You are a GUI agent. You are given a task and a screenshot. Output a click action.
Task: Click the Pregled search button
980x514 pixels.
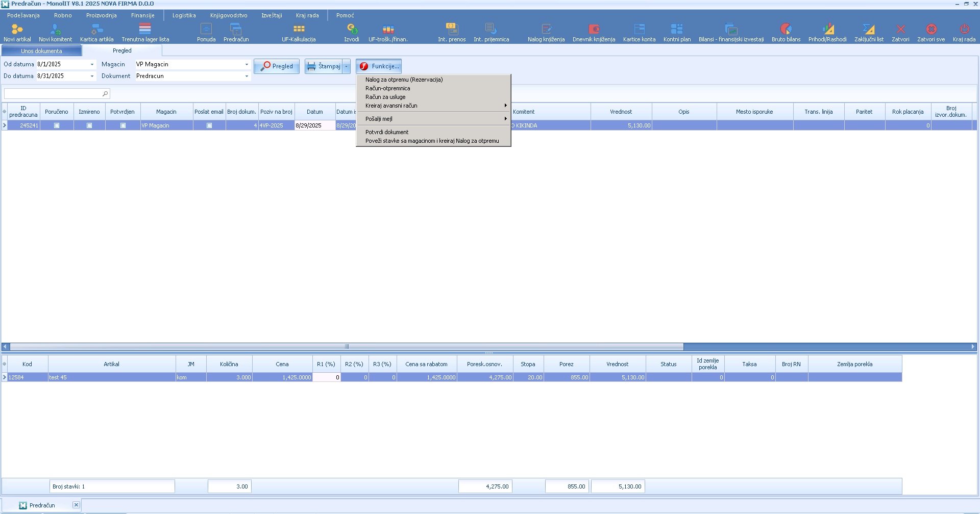[x=277, y=66]
